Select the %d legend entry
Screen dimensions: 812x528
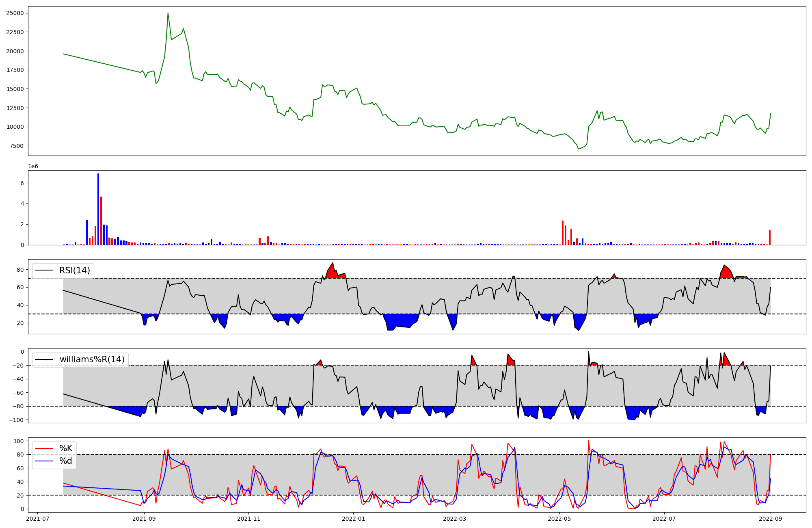[65, 461]
